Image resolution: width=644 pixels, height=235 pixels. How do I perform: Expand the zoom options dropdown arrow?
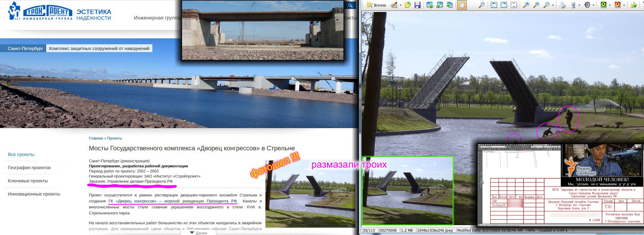553,5
